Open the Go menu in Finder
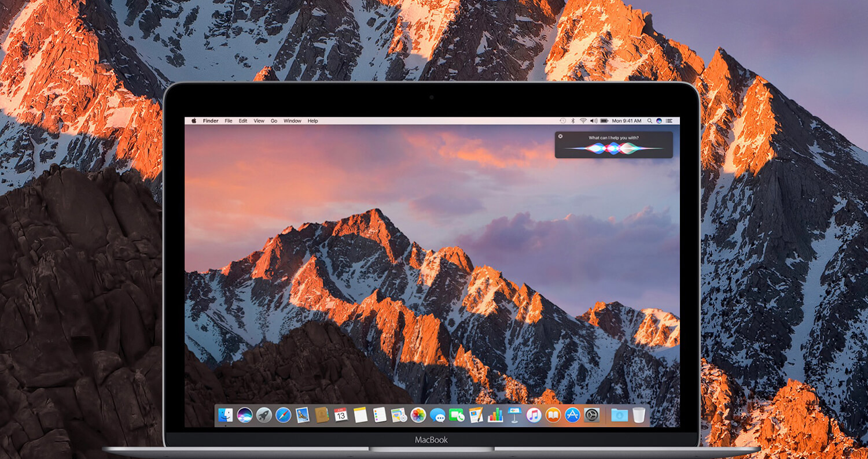Image resolution: width=868 pixels, height=459 pixels. 274,120
